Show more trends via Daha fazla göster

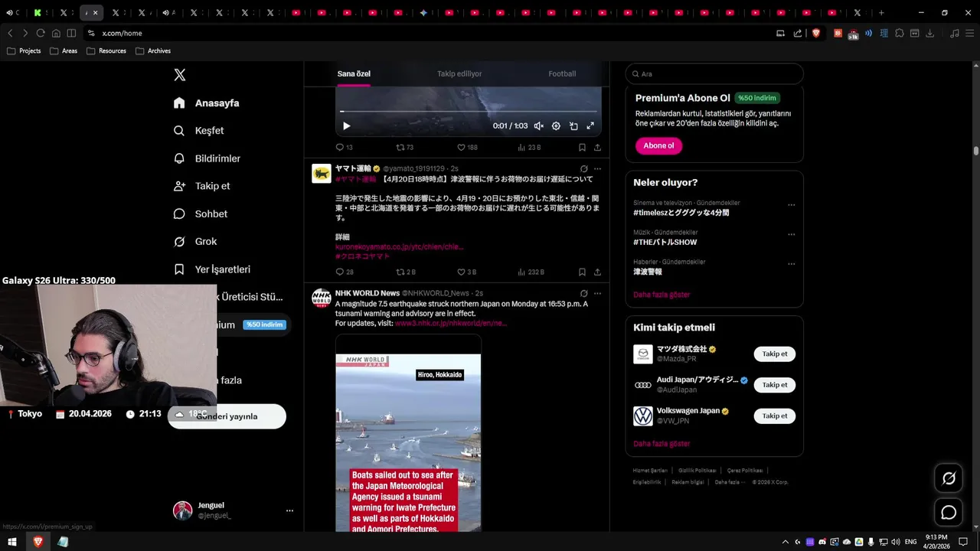[661, 295]
